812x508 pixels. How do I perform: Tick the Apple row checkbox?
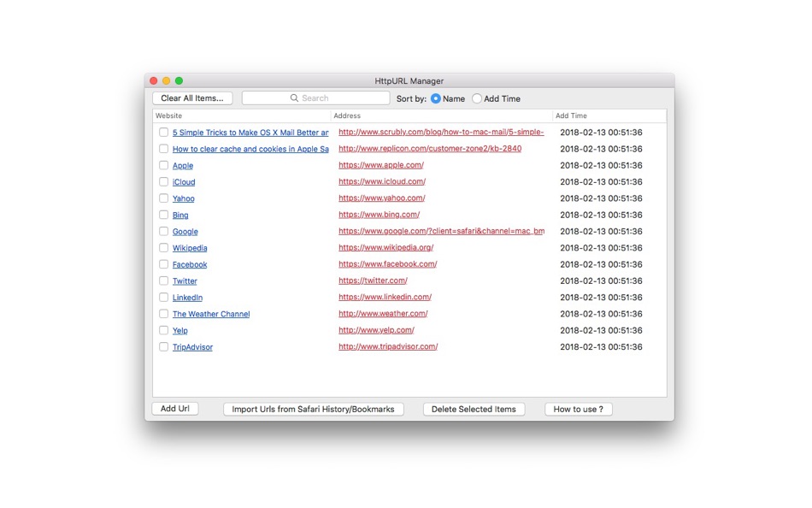coord(163,165)
